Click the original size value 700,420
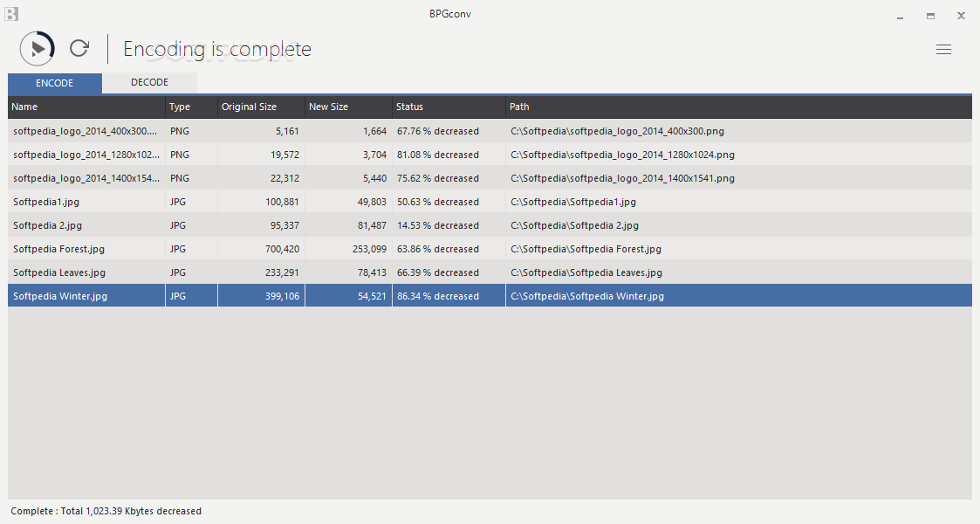 coord(282,249)
